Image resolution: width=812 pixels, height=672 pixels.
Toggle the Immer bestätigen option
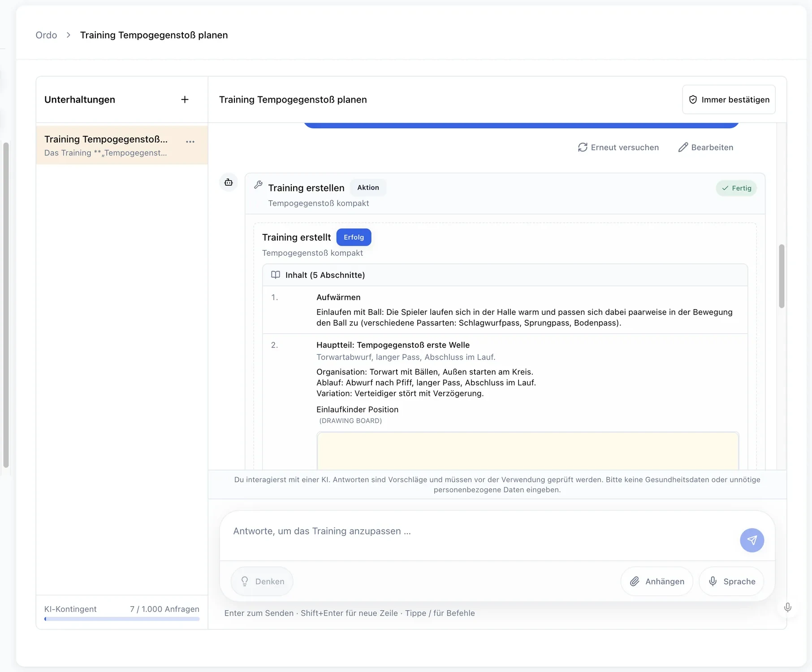(x=729, y=99)
